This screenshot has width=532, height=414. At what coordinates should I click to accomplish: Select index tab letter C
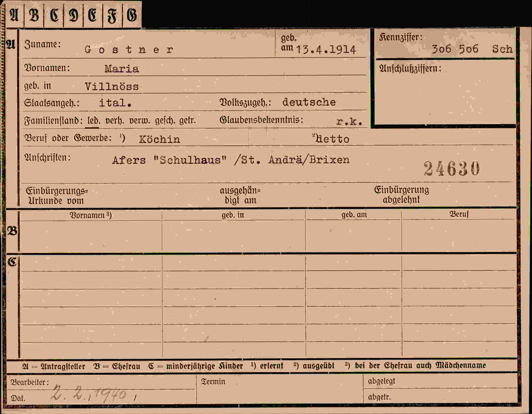click(x=54, y=15)
